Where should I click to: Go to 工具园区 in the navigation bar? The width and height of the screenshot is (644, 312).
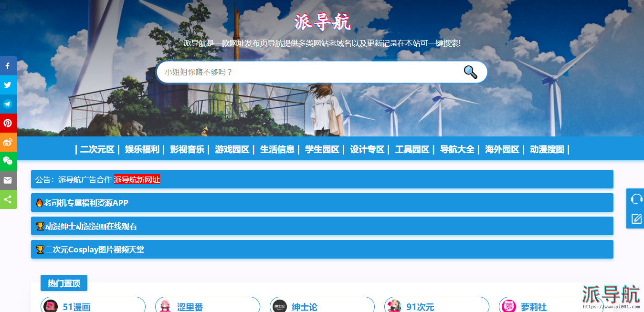[x=412, y=149]
